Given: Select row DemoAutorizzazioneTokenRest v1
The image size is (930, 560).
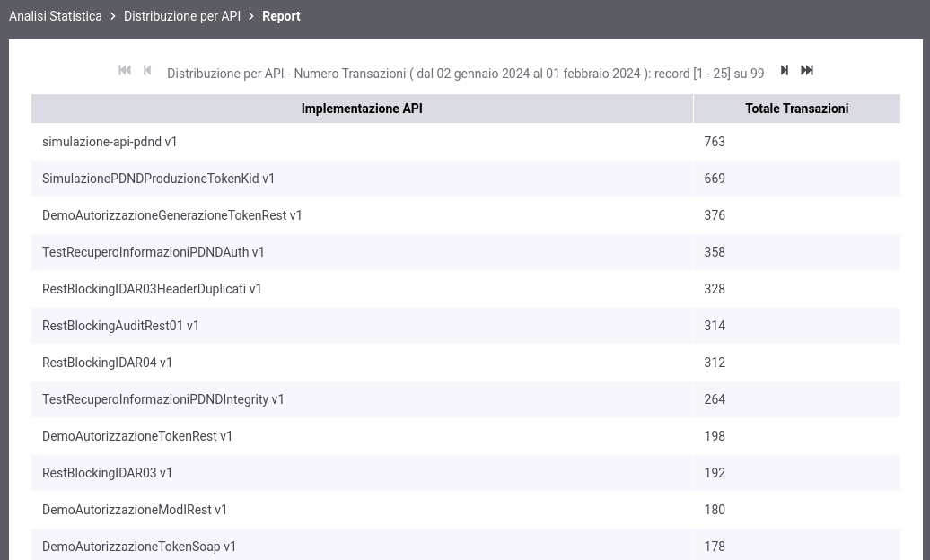Looking at the screenshot, I should coord(466,436).
